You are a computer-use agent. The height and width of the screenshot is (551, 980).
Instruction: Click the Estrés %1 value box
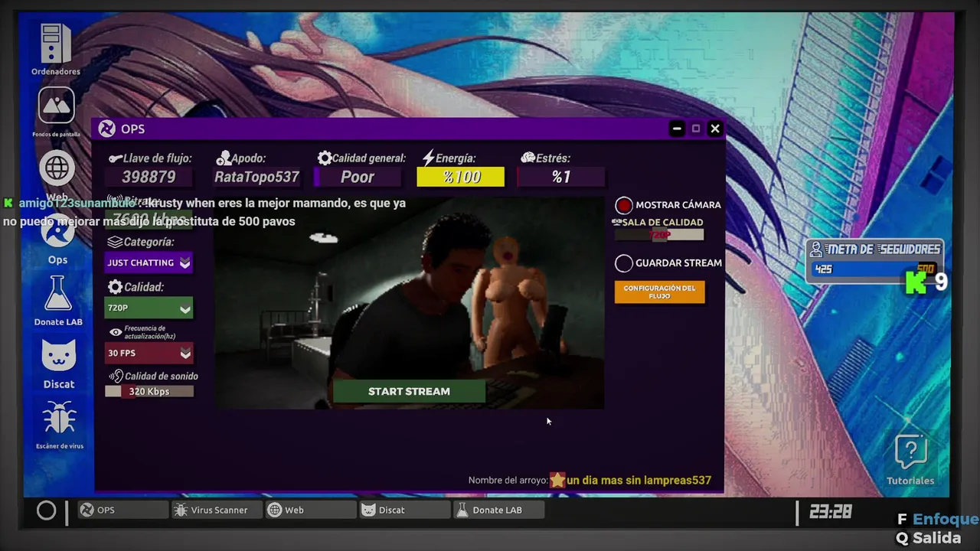pos(561,177)
